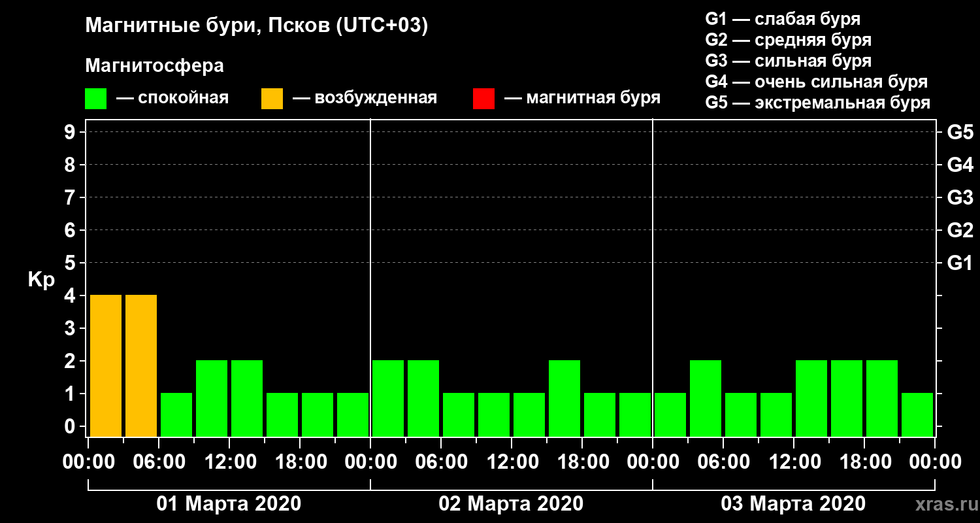Click the Kp axis value 9
This screenshot has width=980, height=523.
pyautogui.click(x=71, y=132)
